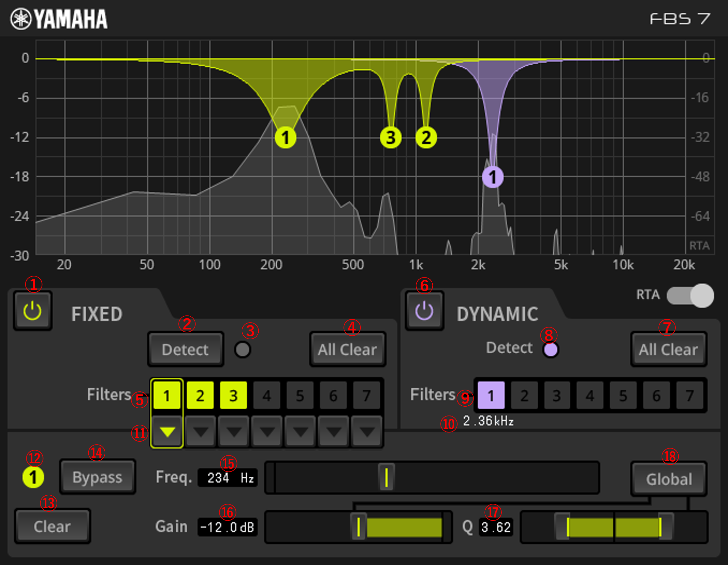Select purple dynamic node 1 on graph
Viewport: 728px width, 565px height.
point(493,177)
